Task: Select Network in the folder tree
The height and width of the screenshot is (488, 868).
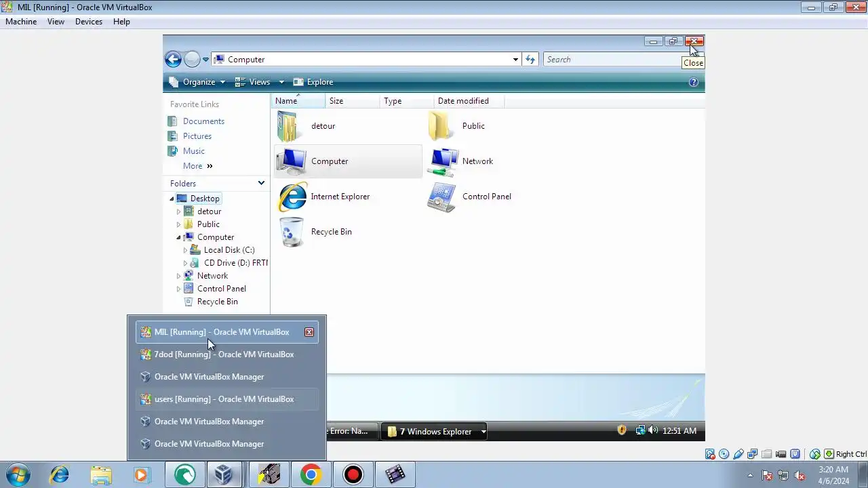Action: [x=212, y=276]
